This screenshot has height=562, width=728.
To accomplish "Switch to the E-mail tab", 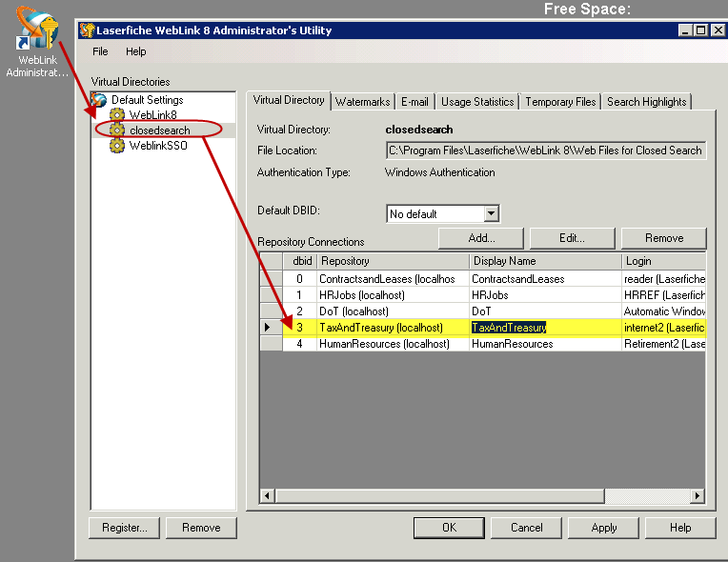I will point(415,102).
